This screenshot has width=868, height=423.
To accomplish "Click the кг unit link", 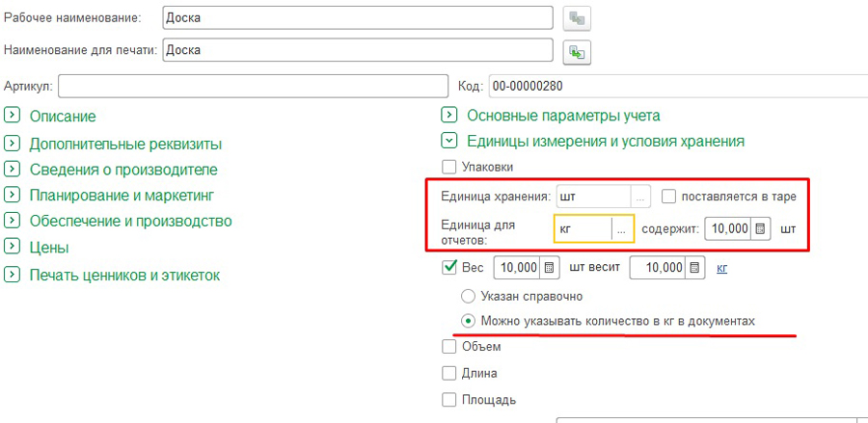I will pos(721,268).
